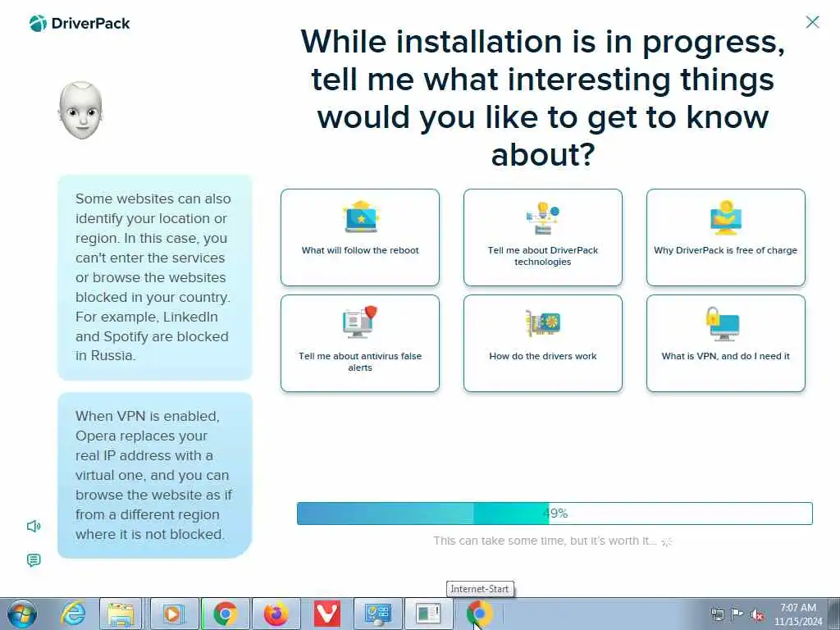
Task: Click the network tray icon
Action: pyautogui.click(x=717, y=614)
